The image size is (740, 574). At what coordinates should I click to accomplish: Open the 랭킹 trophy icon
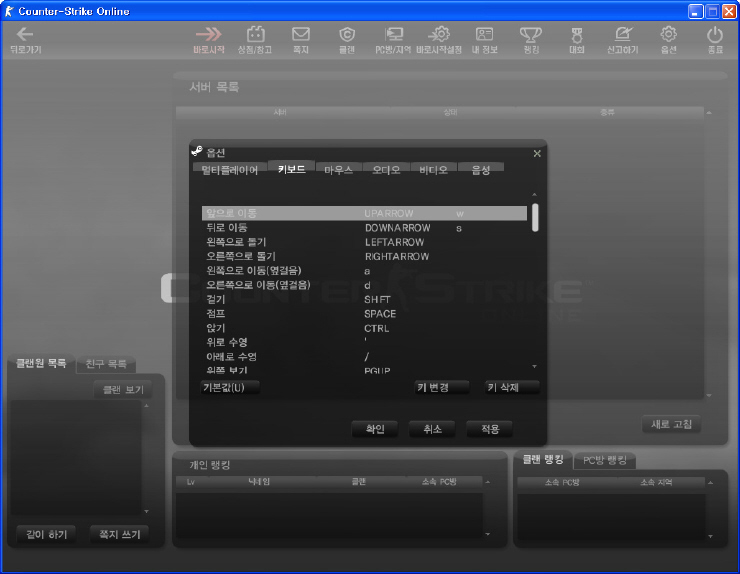531,34
